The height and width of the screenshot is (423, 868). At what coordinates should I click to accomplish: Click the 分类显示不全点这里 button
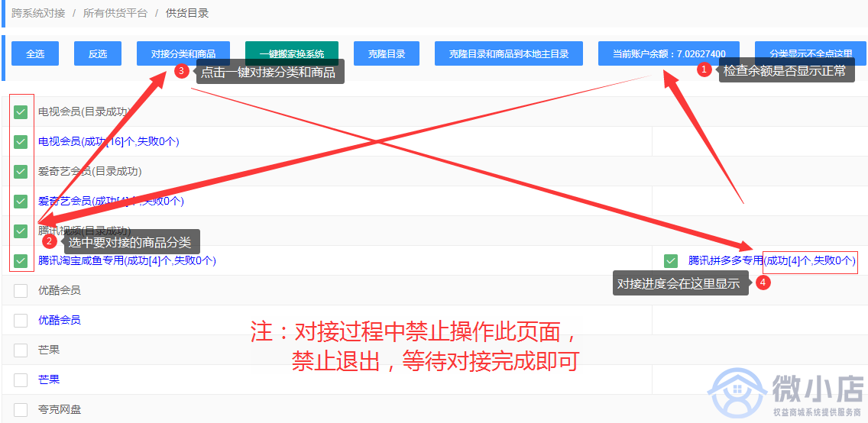(x=811, y=53)
